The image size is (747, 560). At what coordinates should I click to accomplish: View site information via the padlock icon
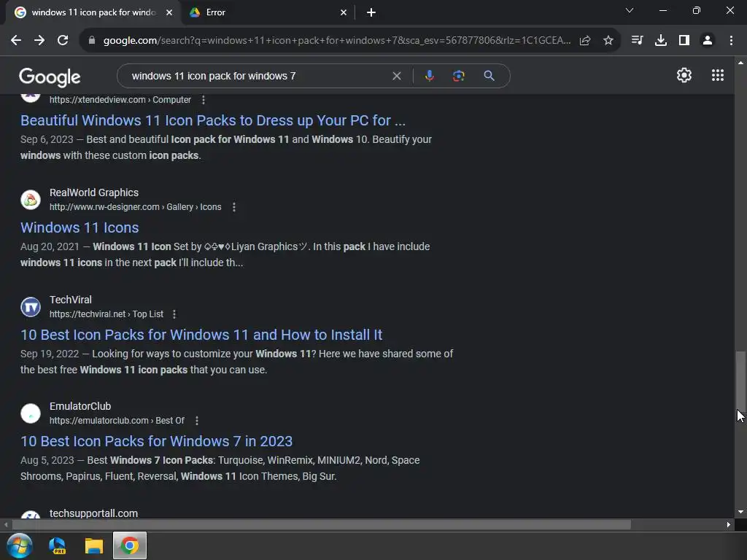[x=92, y=41]
